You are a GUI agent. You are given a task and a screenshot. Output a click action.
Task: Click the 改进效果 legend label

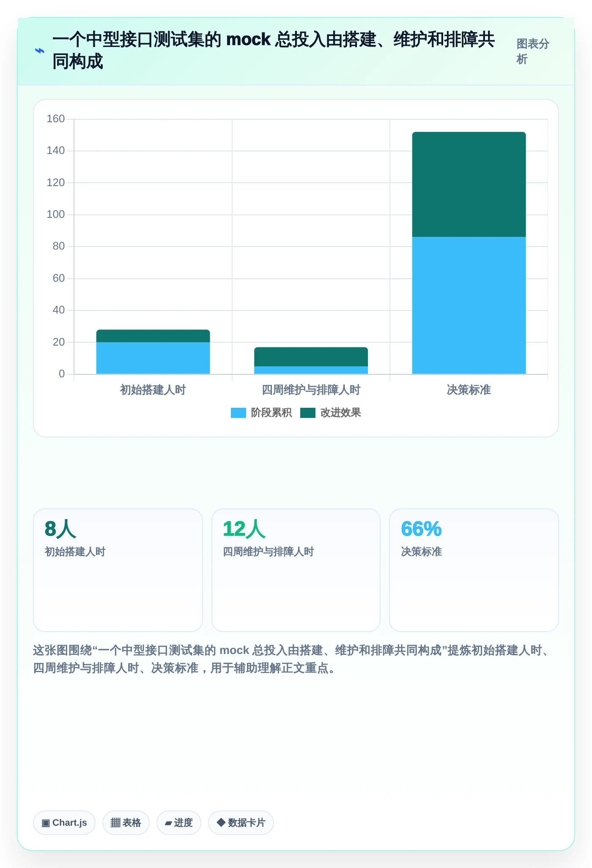341,413
